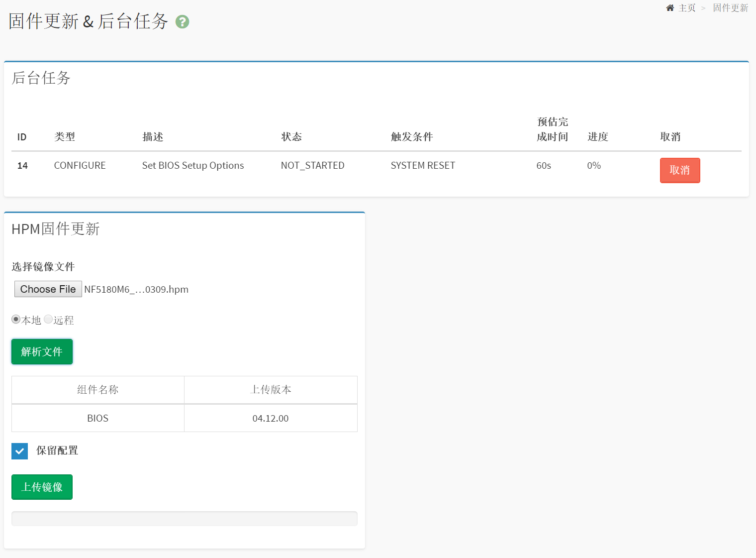The width and height of the screenshot is (756, 558).
Task: Click the 触发条件 column header
Action: coord(412,137)
